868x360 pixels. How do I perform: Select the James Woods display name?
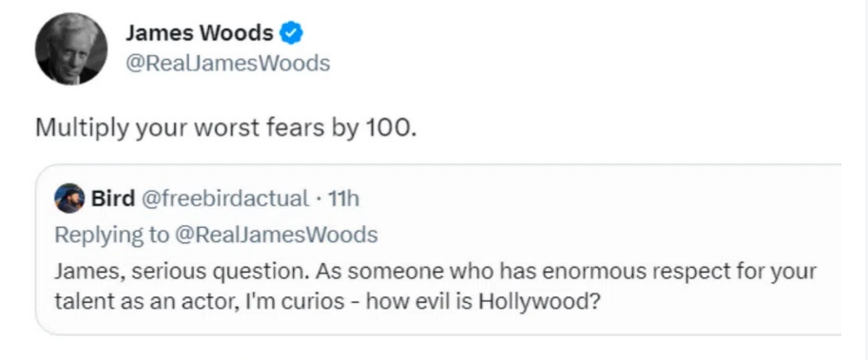pyautogui.click(x=199, y=34)
